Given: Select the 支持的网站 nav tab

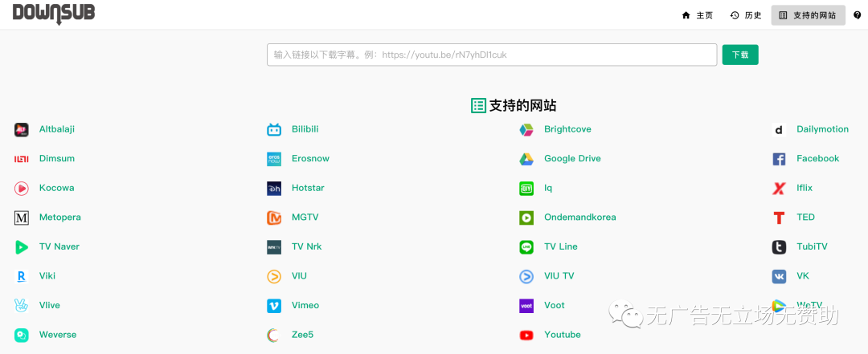Looking at the screenshot, I should [x=809, y=15].
